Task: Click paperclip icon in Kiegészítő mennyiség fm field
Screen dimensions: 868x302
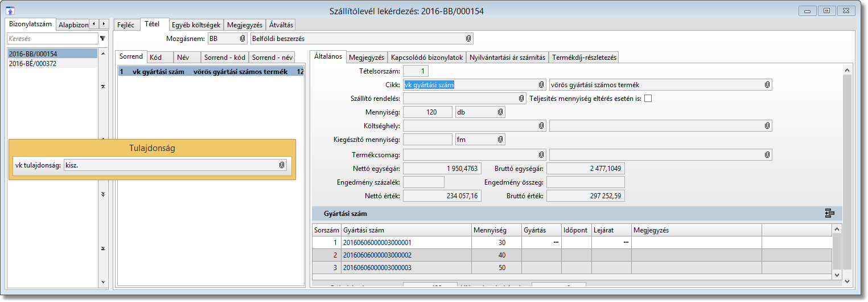Action: 500,140
